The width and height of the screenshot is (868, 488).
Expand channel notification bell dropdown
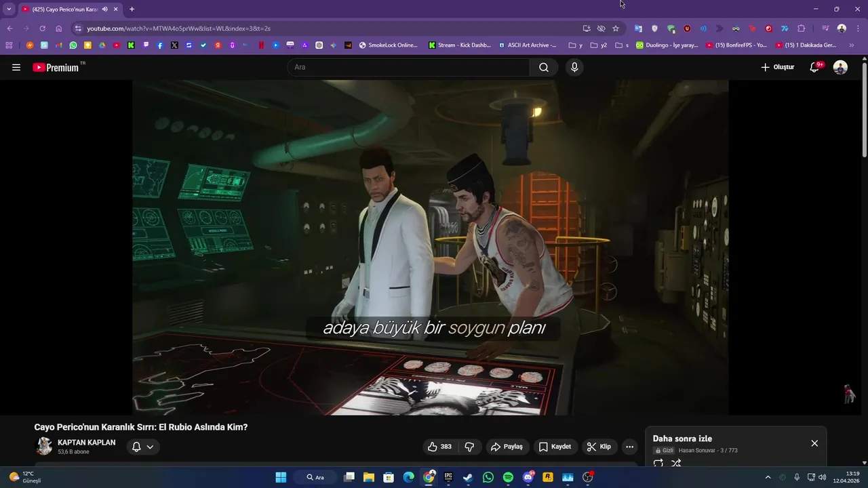(x=142, y=447)
